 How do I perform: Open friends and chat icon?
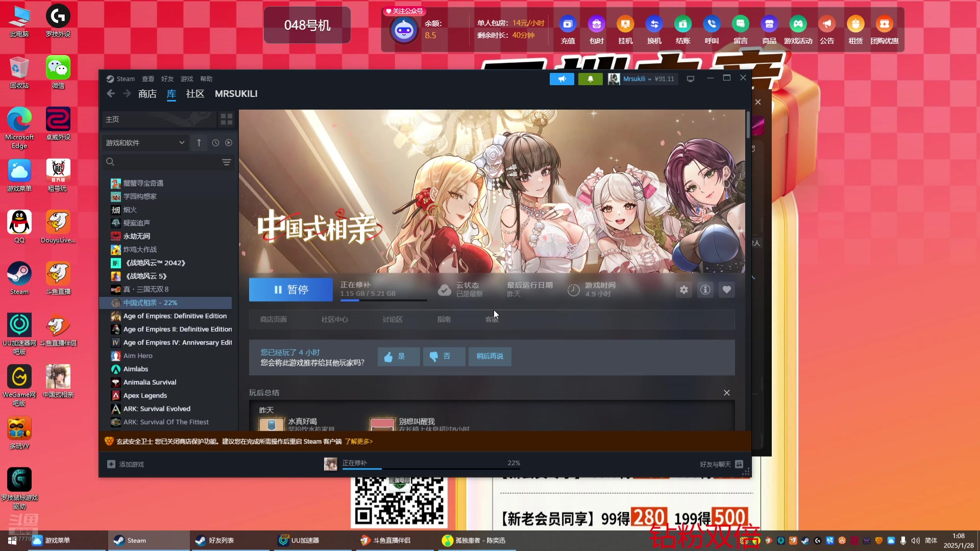(x=739, y=464)
